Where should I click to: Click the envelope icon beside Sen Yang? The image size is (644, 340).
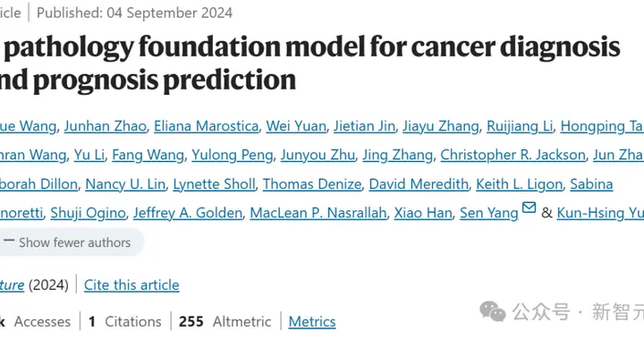click(529, 208)
